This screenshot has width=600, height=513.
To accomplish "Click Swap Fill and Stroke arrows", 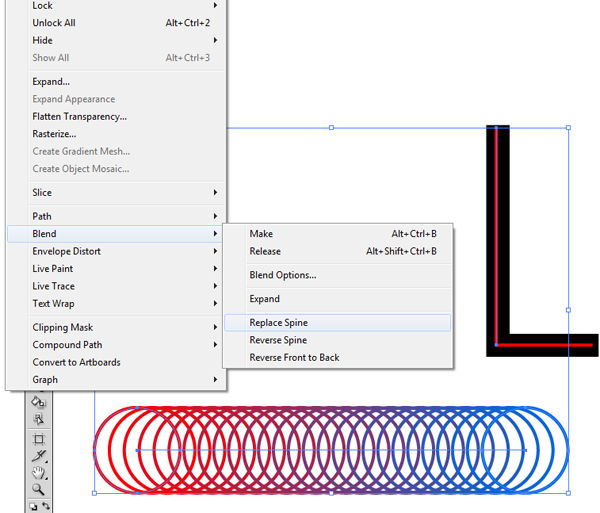I will (46, 506).
